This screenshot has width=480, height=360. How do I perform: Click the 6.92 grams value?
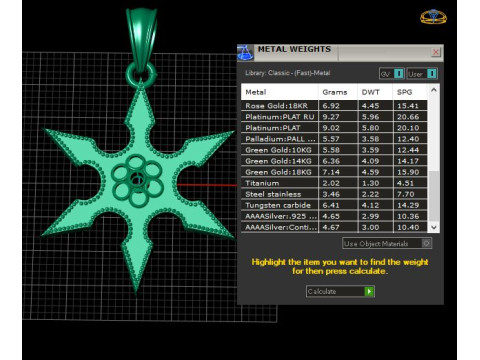pyautogui.click(x=331, y=106)
